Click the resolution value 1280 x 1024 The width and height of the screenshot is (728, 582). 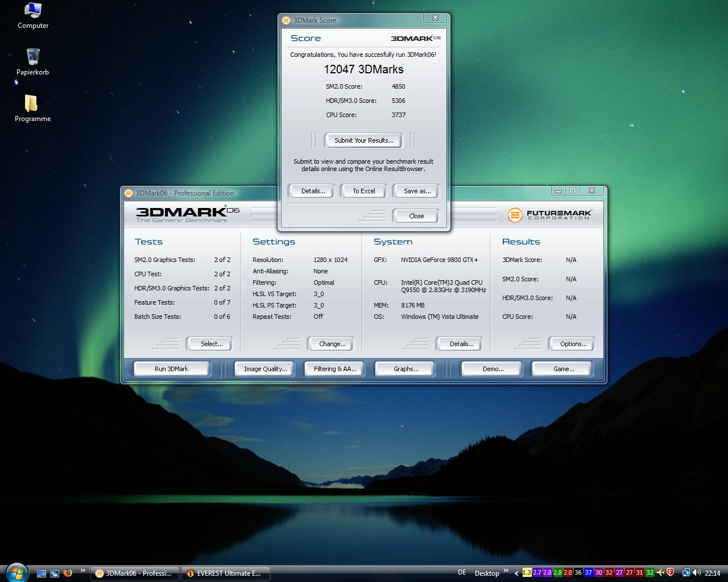tap(330, 260)
